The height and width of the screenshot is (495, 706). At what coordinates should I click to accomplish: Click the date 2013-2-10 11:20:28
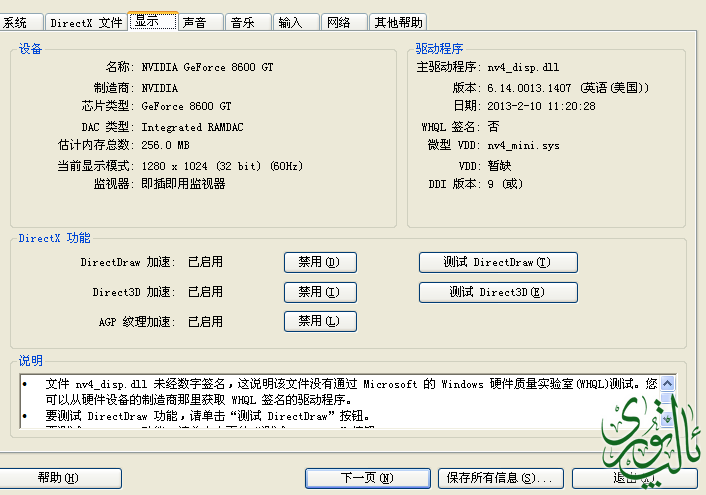click(x=541, y=106)
